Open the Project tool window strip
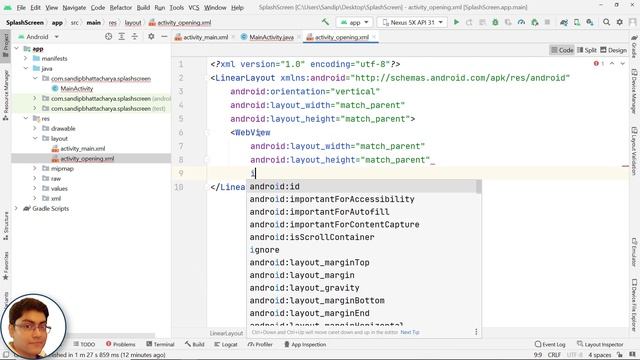The height and width of the screenshot is (360, 640). click(6, 46)
